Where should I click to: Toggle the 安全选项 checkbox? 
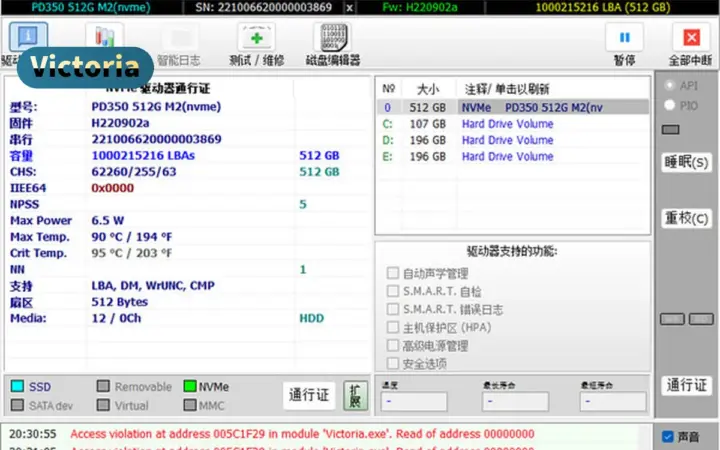(393, 363)
